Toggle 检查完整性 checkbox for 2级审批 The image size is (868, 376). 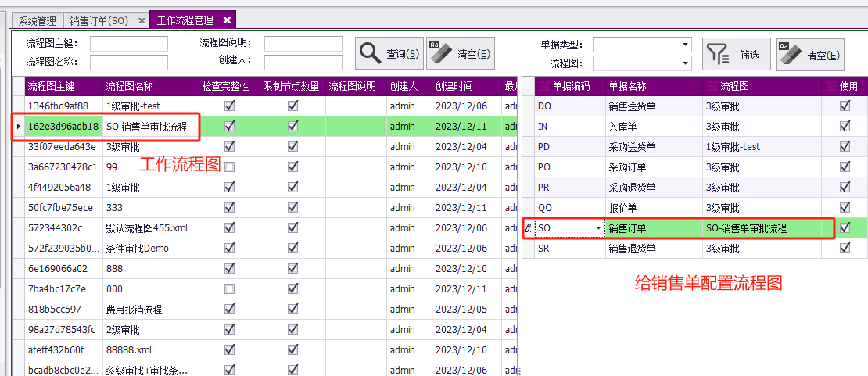click(229, 329)
